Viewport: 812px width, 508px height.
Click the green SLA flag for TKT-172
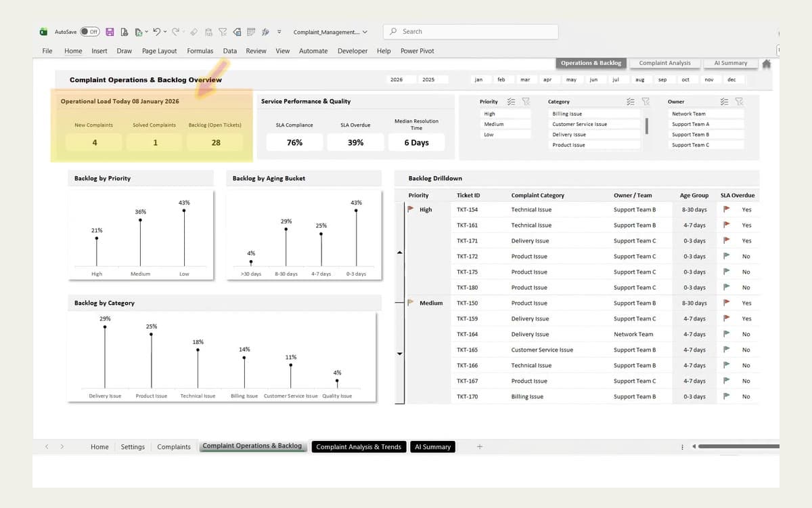(x=727, y=256)
